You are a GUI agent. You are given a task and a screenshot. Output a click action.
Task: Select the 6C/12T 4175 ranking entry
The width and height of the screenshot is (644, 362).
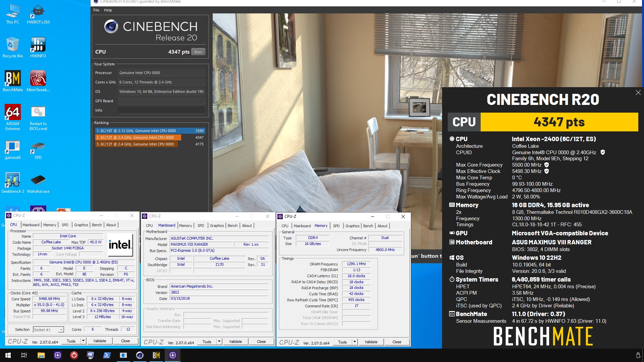point(150,144)
